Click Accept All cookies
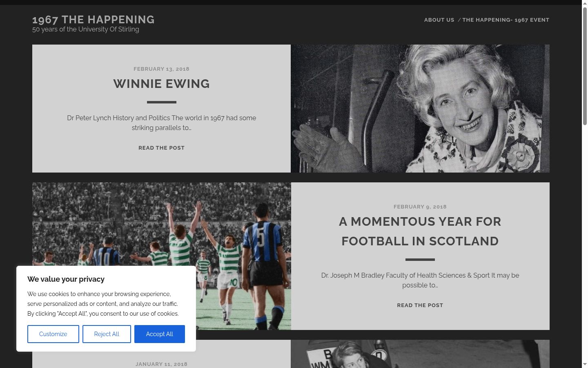This screenshot has width=588, height=368. pos(160,334)
